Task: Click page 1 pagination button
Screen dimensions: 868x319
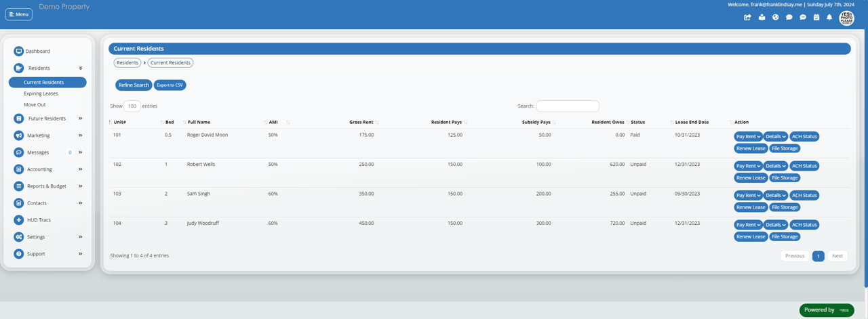Action: point(818,256)
